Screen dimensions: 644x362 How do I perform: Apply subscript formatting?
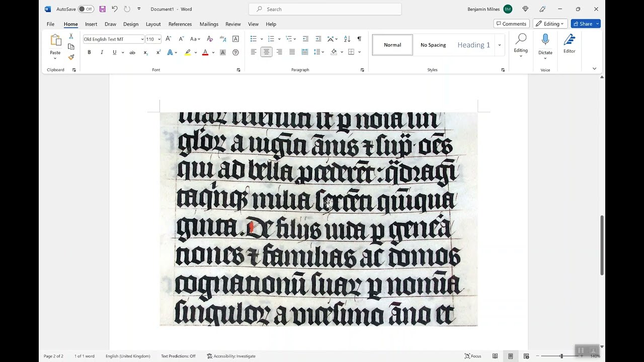(x=145, y=52)
